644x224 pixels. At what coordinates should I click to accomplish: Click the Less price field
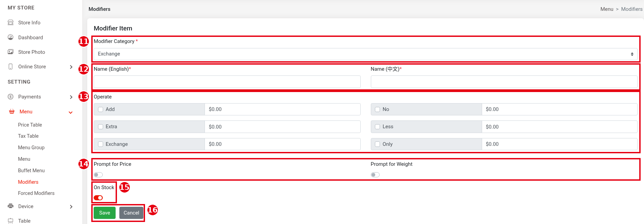coord(560,127)
